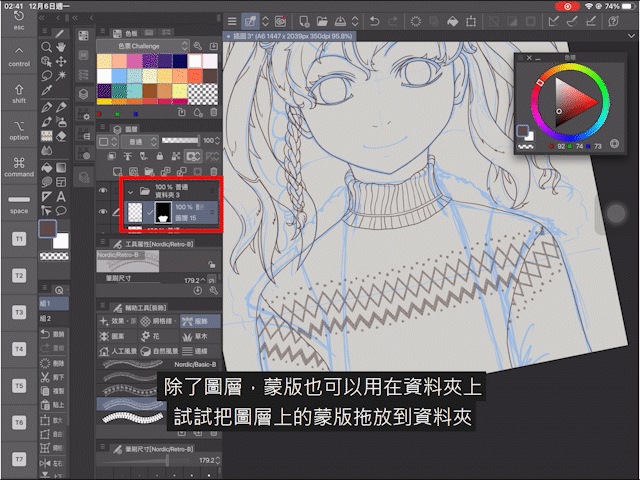Open the 草木 vegetation sub tool group
Screen dimensions: 640x480
(x=200, y=336)
